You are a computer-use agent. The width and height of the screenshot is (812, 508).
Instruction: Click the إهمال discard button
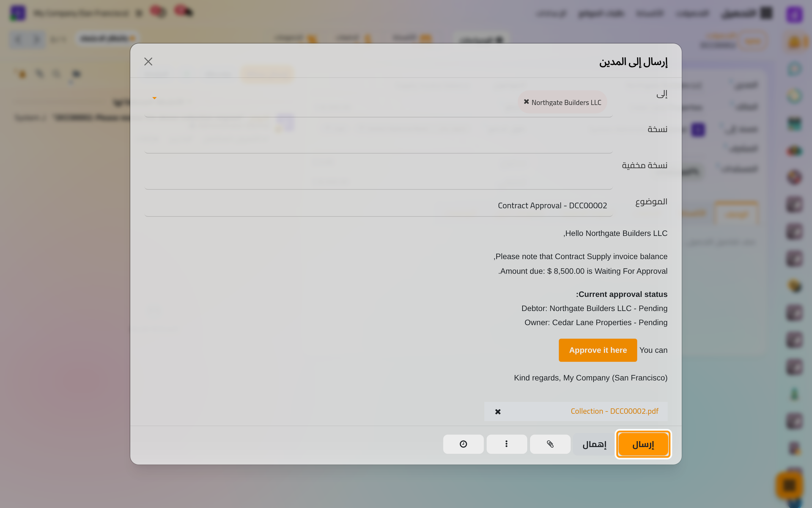(594, 444)
